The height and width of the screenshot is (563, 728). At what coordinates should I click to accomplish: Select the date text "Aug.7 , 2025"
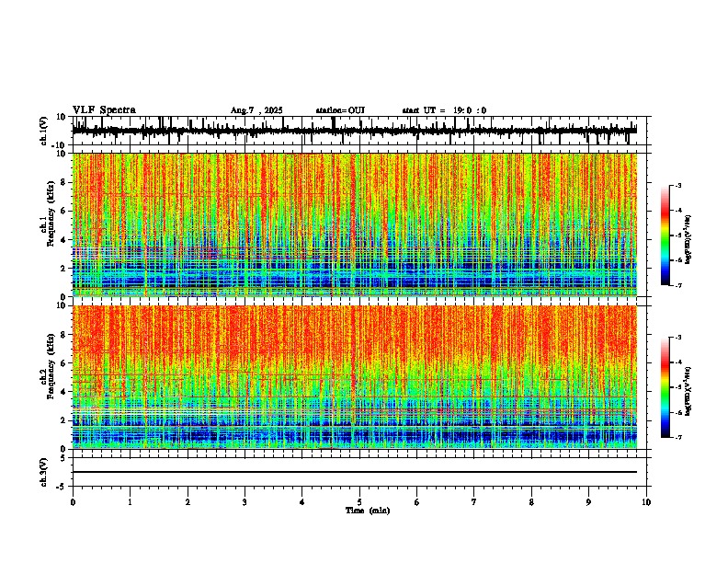tap(256, 110)
